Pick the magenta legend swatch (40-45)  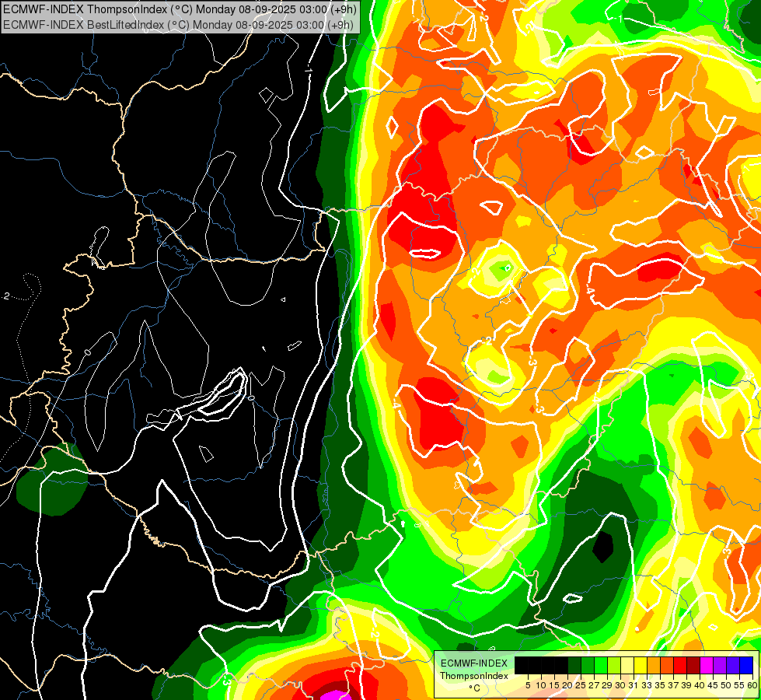click(706, 665)
